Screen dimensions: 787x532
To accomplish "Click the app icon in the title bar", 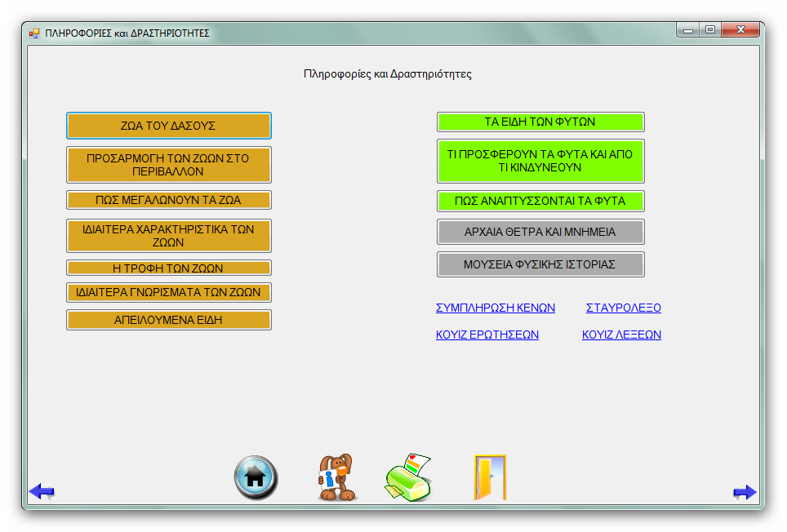I will tap(34, 33).
